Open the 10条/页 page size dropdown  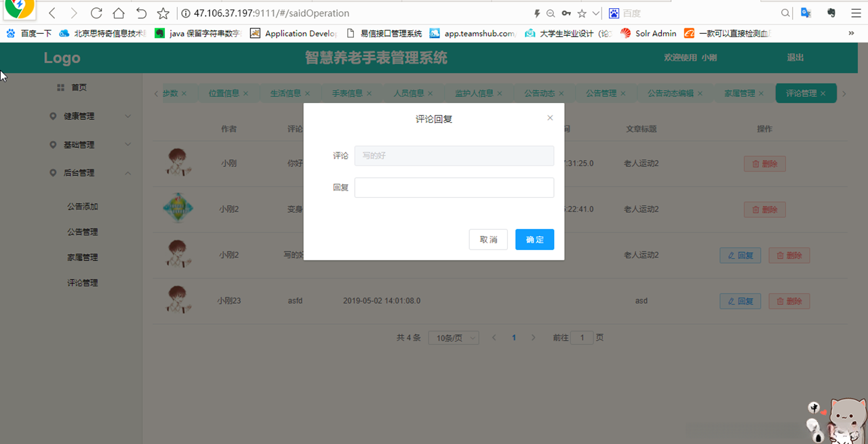tap(453, 338)
